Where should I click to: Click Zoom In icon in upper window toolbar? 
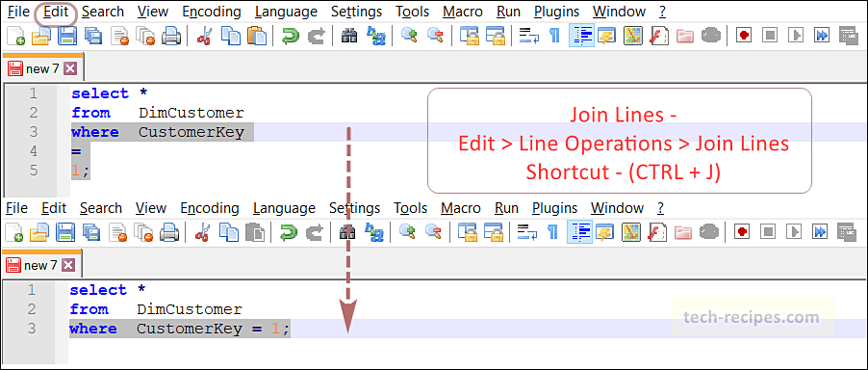409,36
